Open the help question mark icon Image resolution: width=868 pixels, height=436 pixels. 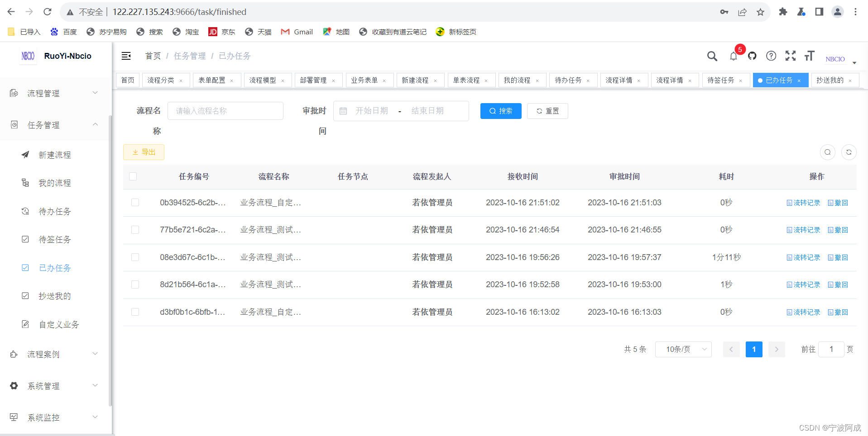771,56
